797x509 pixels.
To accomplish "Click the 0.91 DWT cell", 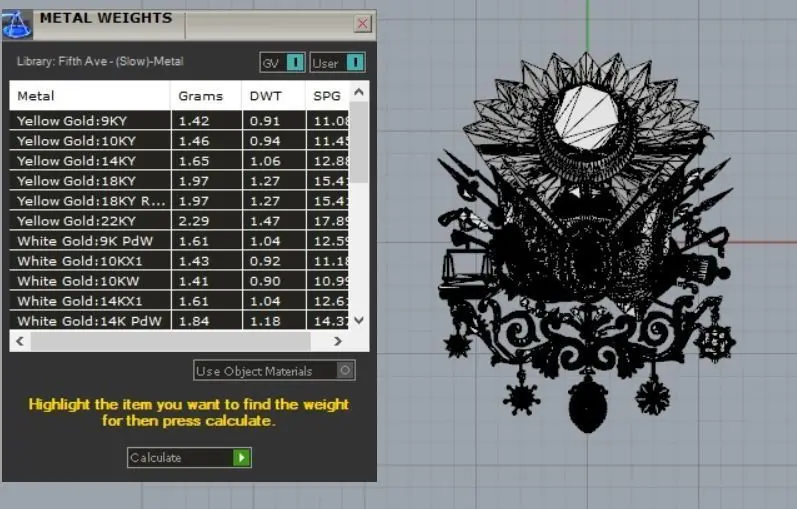I will (x=274, y=121).
